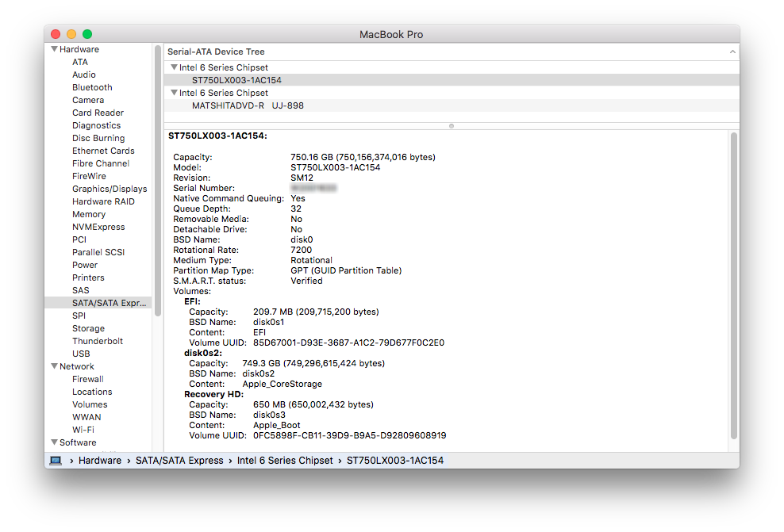This screenshot has width=784, height=532.
Task: Open Graphics/Displays information
Action: coord(110,189)
